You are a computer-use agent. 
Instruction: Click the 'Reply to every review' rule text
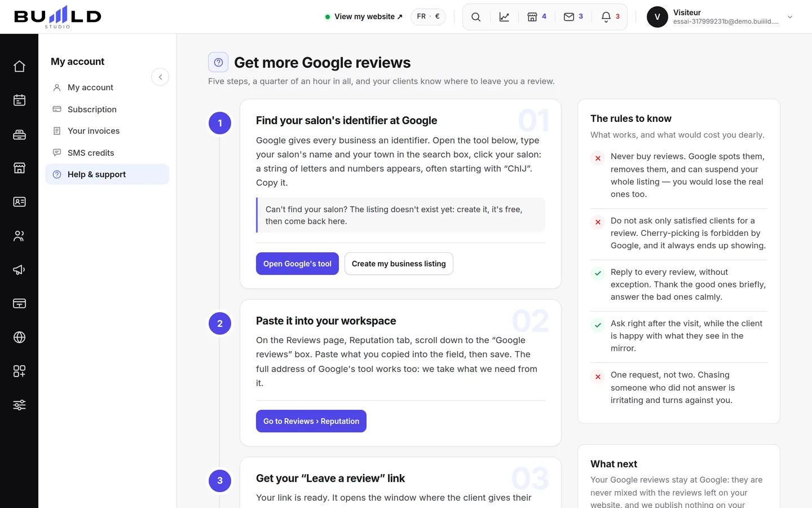pyautogui.click(x=688, y=284)
